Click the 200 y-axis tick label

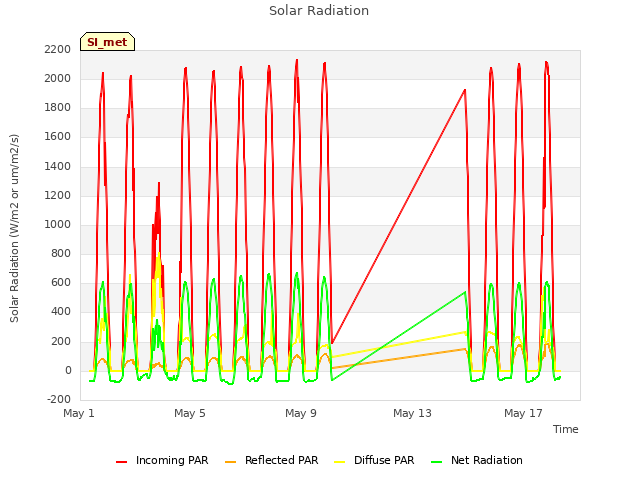click(x=61, y=341)
